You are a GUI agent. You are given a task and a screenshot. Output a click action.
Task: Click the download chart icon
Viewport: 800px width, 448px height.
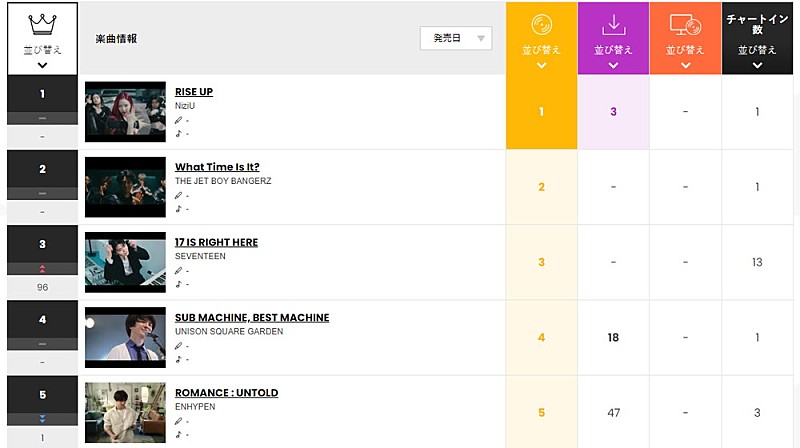(613, 23)
